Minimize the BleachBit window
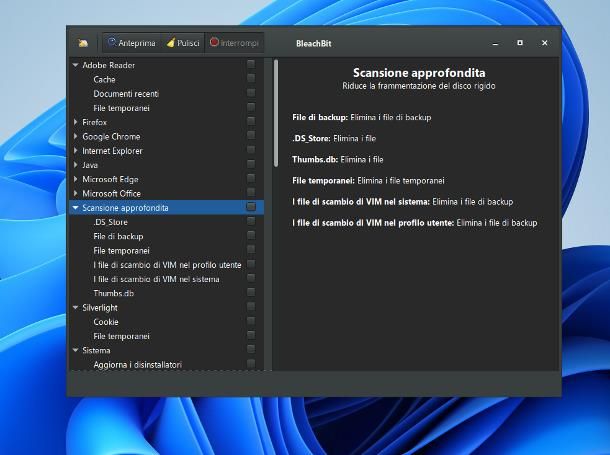This screenshot has width=610, height=455. (495, 43)
